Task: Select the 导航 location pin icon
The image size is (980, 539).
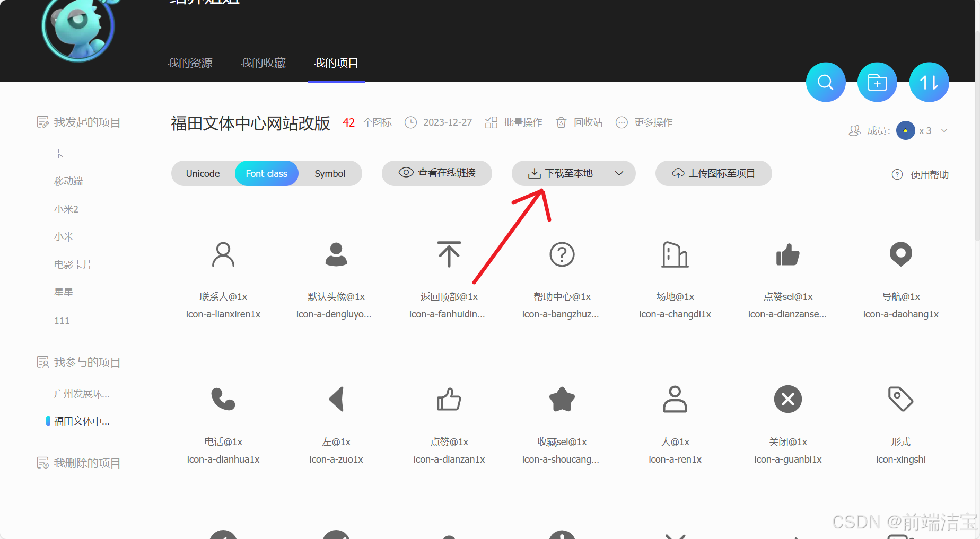Action: 900,254
